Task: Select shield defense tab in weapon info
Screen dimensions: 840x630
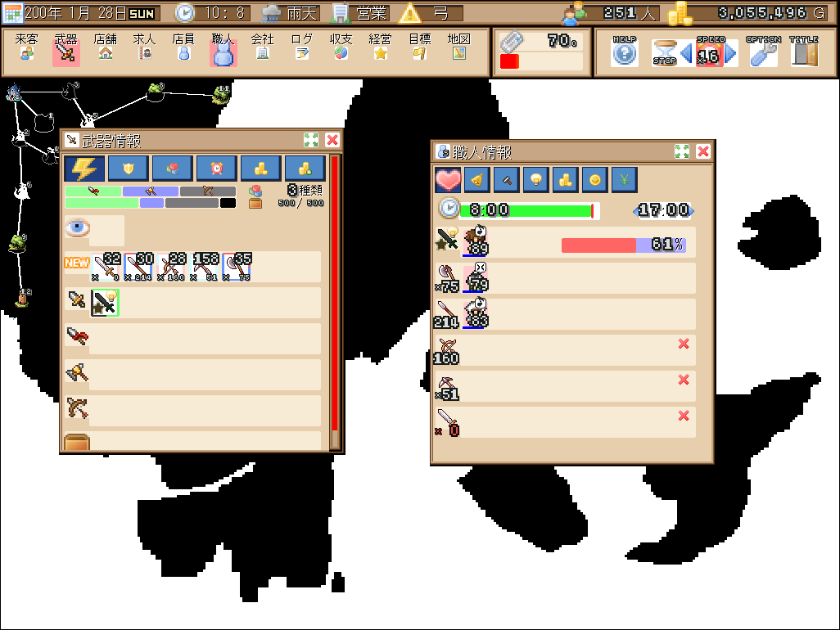Action: click(129, 169)
